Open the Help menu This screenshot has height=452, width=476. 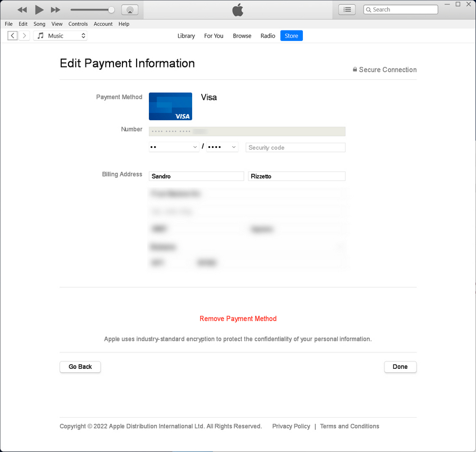124,24
